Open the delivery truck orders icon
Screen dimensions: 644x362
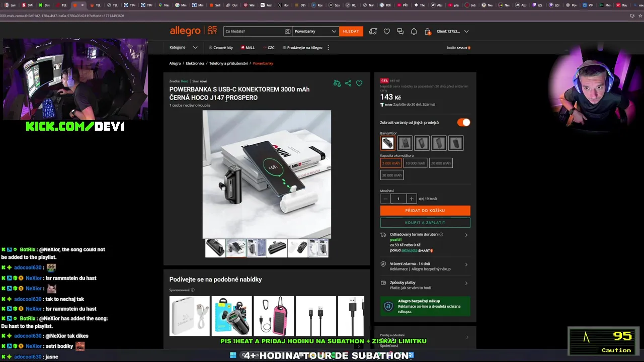pyautogui.click(x=373, y=31)
